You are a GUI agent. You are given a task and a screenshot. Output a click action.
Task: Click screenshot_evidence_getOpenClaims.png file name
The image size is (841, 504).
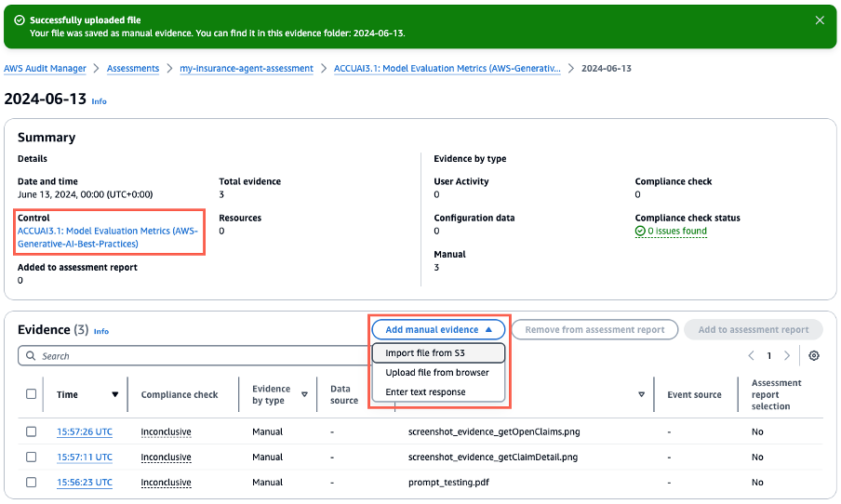pos(494,431)
